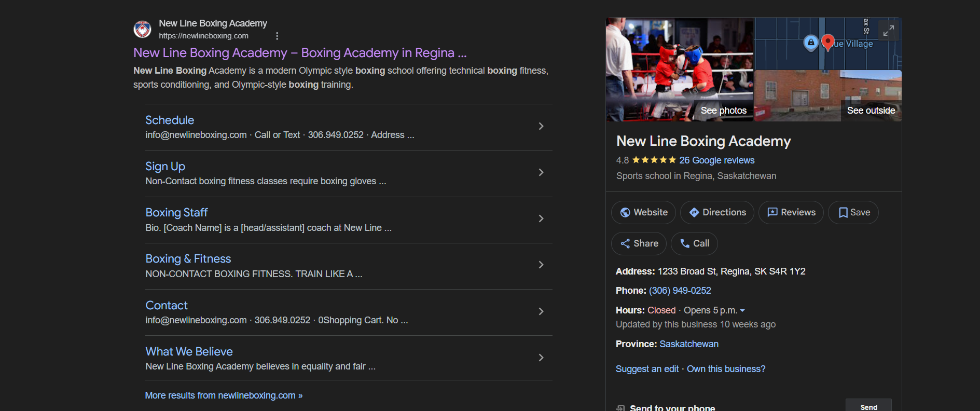The width and height of the screenshot is (980, 411).
Task: Open See outside street view thumbnail
Action: point(828,96)
